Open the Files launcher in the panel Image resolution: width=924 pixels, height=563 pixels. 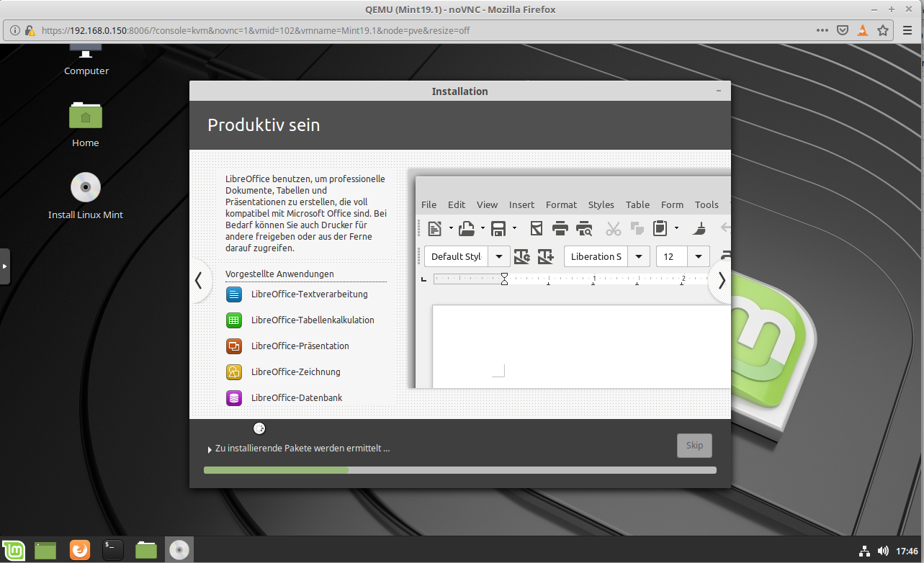click(x=146, y=550)
